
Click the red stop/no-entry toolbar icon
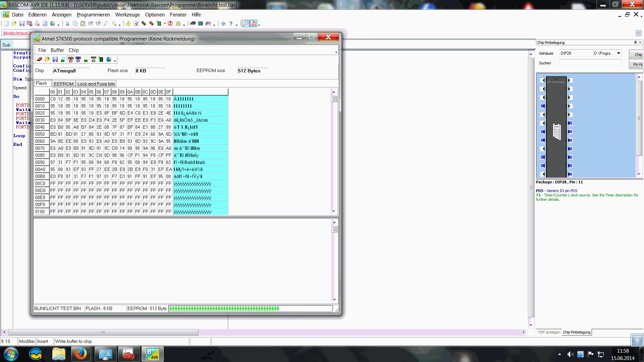[x=170, y=23]
